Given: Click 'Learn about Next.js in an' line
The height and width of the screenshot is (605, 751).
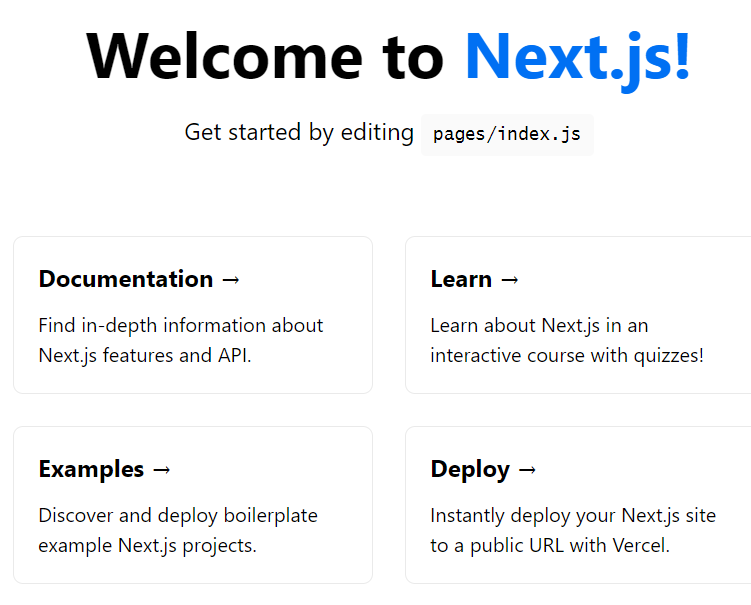Looking at the screenshot, I should click(539, 325).
